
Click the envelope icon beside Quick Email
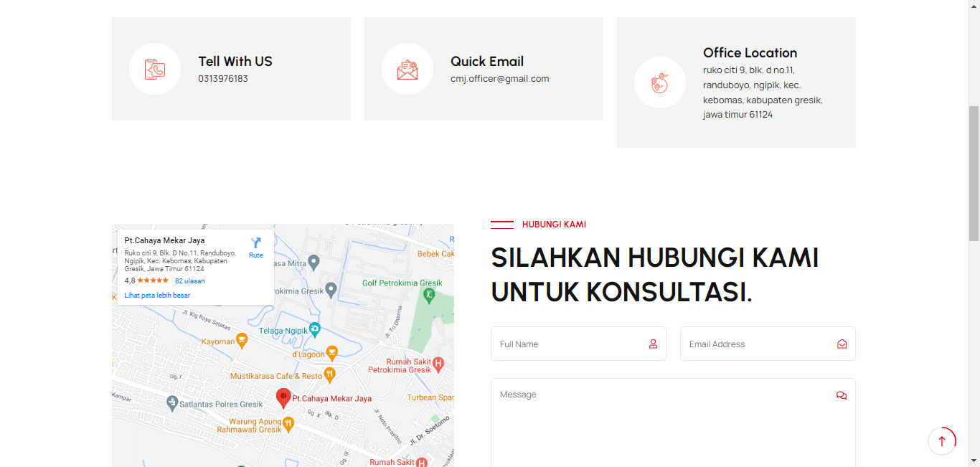(407, 69)
